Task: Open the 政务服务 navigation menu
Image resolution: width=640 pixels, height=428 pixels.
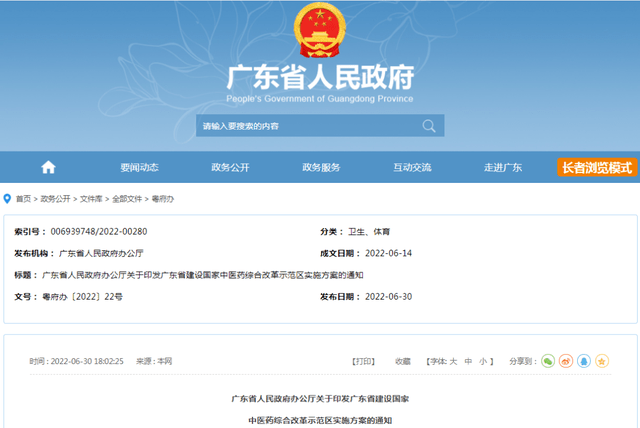Action: (x=321, y=167)
